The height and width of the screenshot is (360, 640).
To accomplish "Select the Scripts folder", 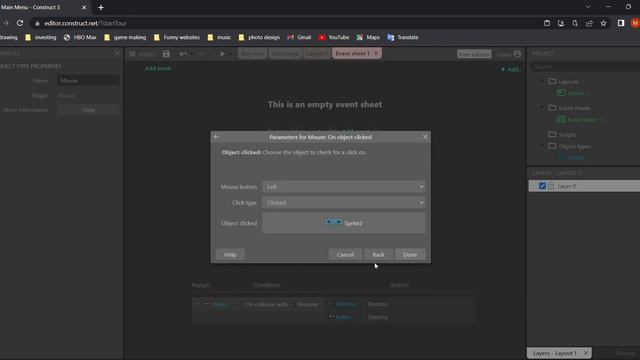I will click(x=562, y=134).
